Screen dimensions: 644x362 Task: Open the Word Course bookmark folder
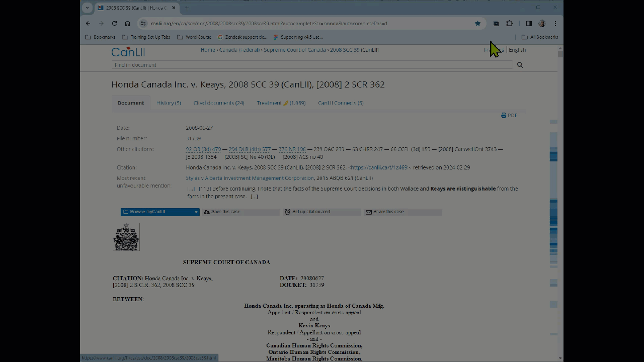pyautogui.click(x=194, y=37)
